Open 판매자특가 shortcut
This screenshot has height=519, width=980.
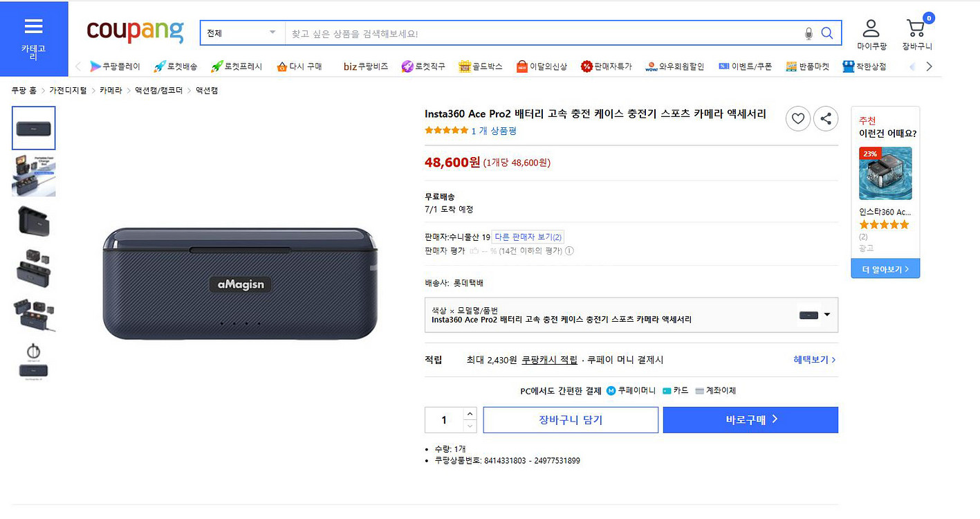click(607, 66)
